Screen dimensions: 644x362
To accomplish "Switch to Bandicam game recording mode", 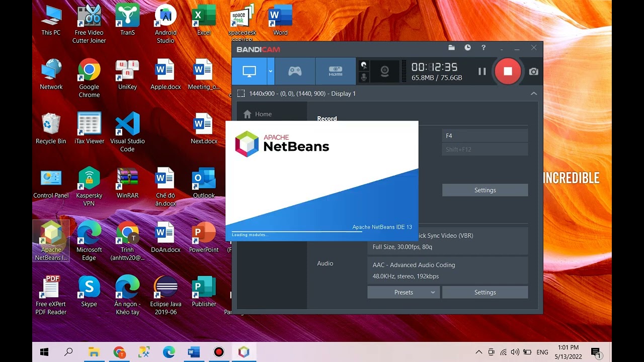I will click(x=295, y=71).
